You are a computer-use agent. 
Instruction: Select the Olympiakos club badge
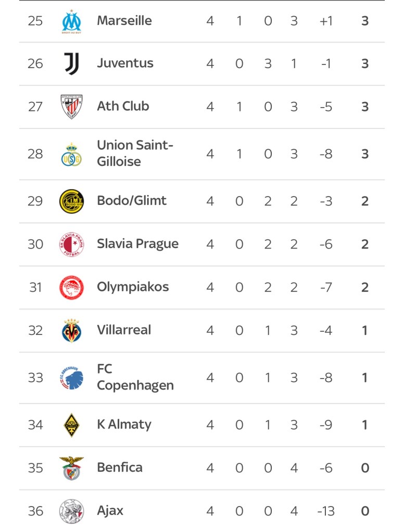[x=71, y=287]
